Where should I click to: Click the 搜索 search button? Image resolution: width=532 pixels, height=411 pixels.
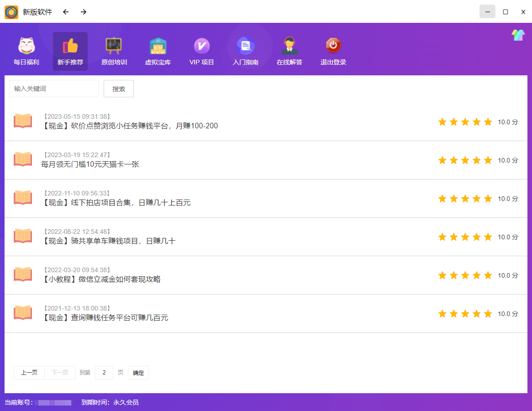pyautogui.click(x=118, y=89)
